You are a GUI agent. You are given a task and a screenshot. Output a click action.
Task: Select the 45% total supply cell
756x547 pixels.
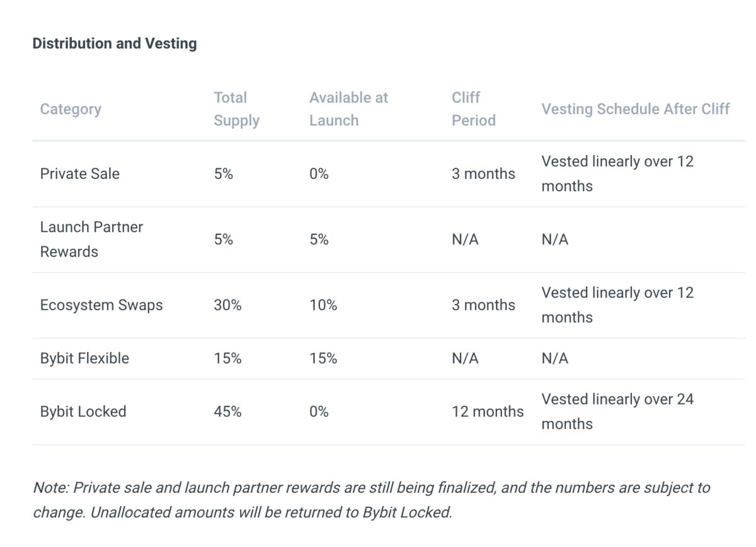[x=227, y=412]
